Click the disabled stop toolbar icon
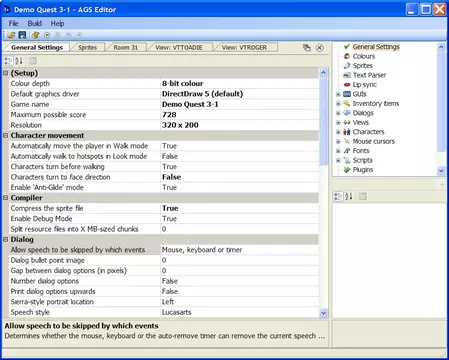 (x=79, y=35)
